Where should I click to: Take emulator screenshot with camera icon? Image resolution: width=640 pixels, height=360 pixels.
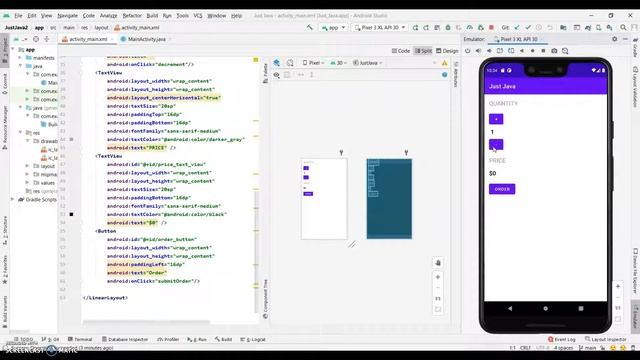[x=554, y=51]
